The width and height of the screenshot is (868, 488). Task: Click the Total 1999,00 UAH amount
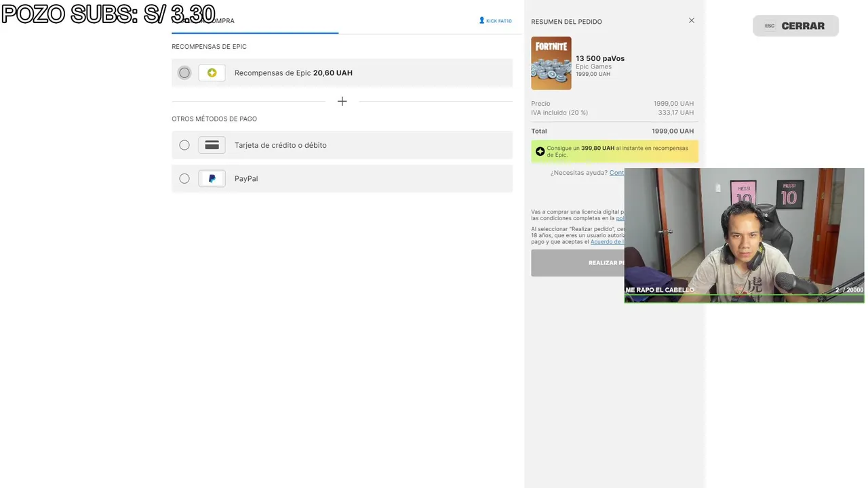(673, 131)
